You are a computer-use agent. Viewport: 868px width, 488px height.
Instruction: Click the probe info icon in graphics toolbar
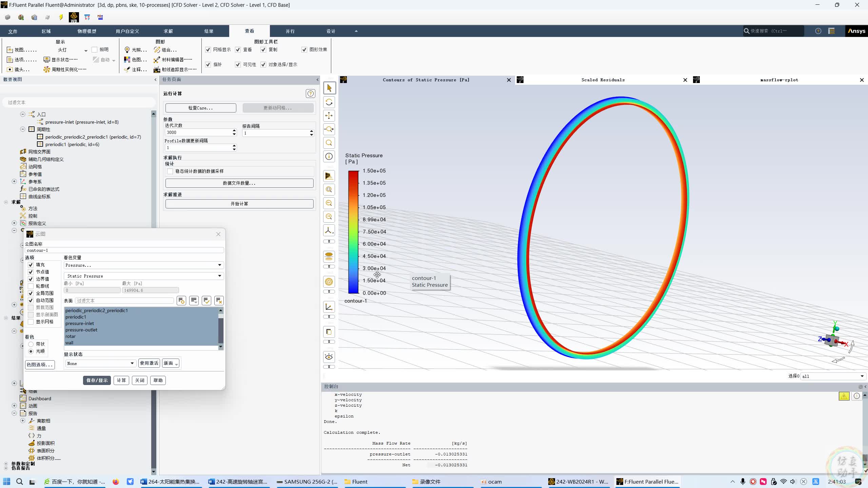(x=329, y=156)
